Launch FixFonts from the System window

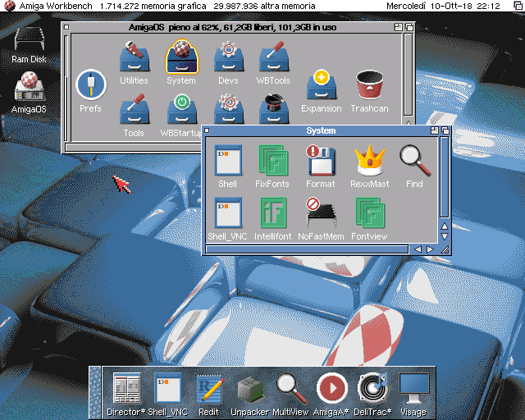(x=272, y=160)
